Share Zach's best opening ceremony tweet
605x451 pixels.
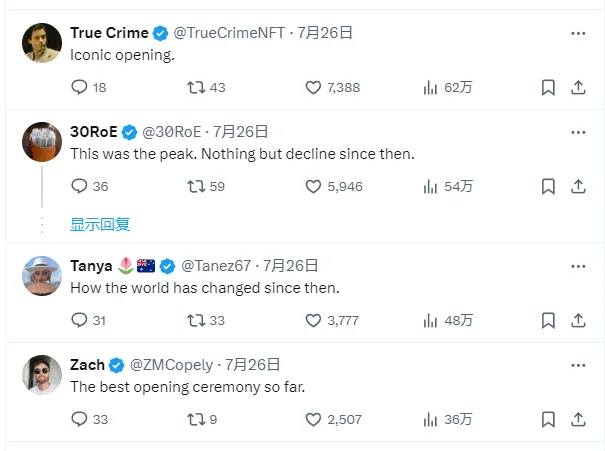click(578, 419)
